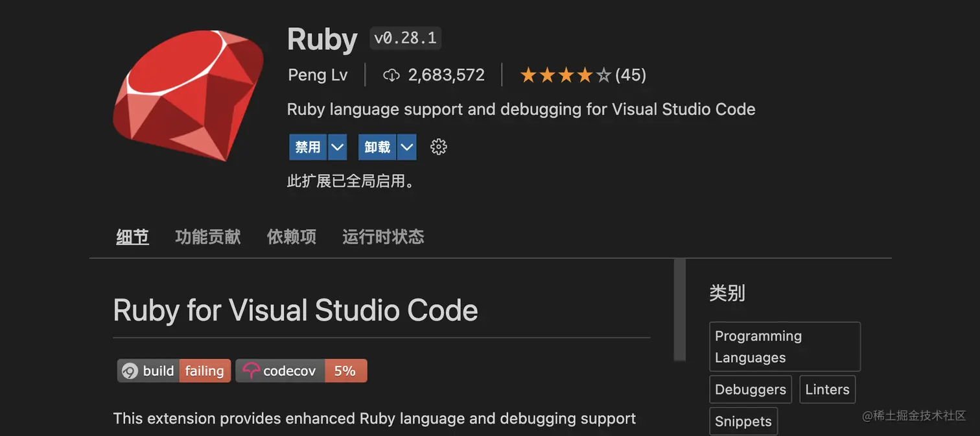The height and width of the screenshot is (436, 980).
Task: Click the 2,683,572 install count
Action: click(447, 75)
